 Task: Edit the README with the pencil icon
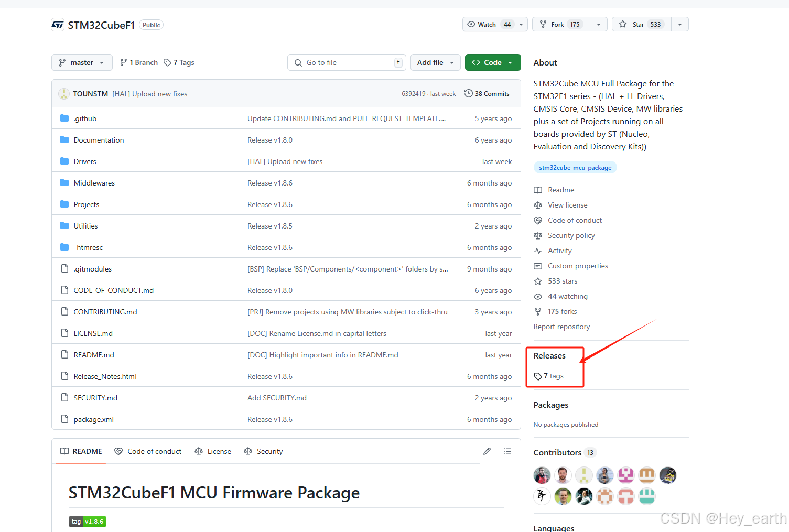tap(487, 451)
